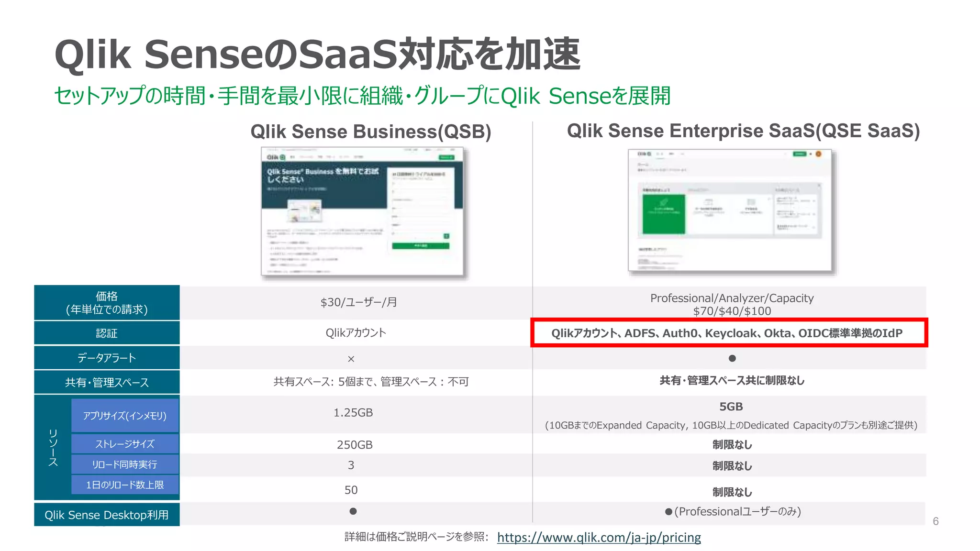This screenshot has height=551, width=980.
Task: Click the '1.25GB' app size cell
Action: tap(353, 413)
